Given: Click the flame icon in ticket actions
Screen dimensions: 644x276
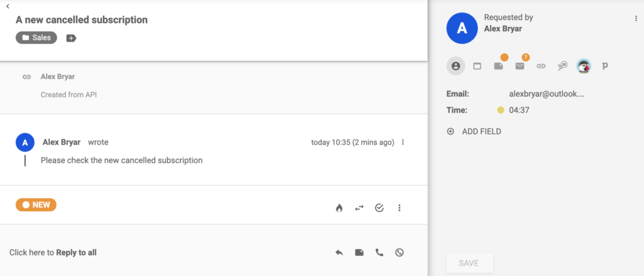Looking at the screenshot, I should (339, 208).
